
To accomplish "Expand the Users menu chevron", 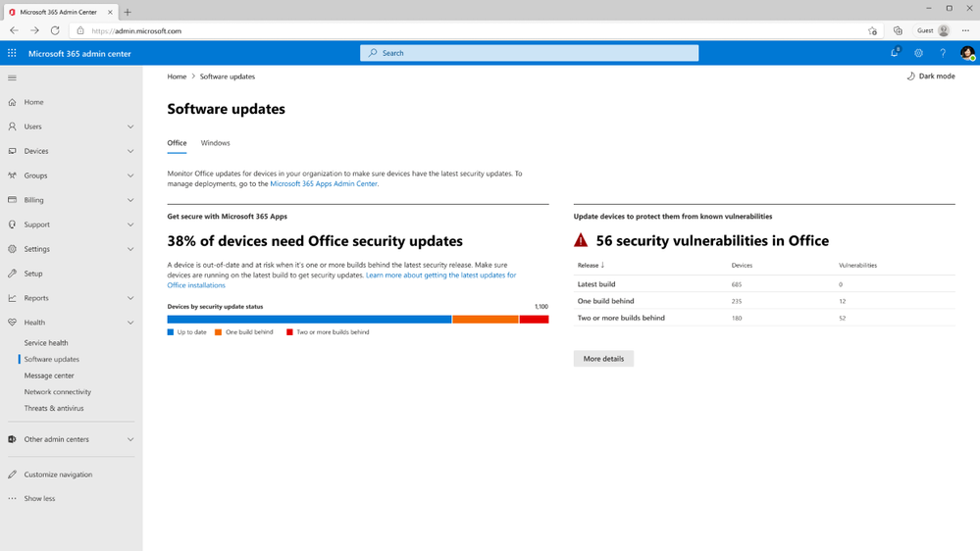I will point(130,126).
